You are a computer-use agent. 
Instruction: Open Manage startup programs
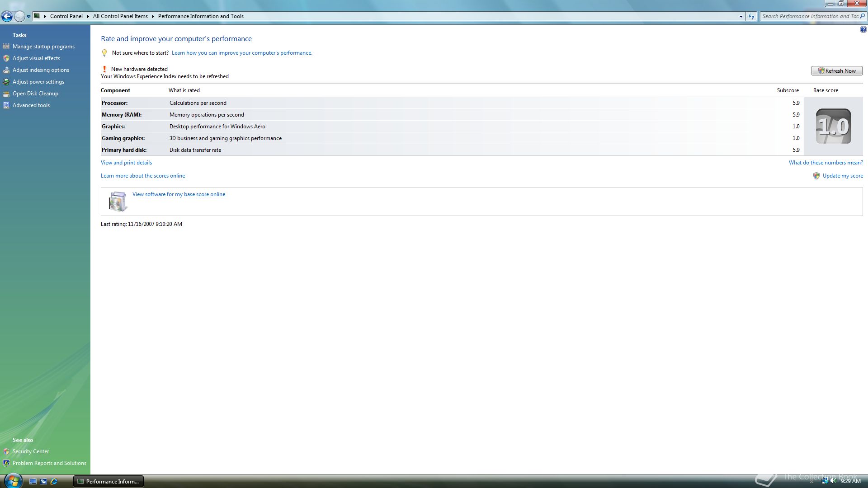pyautogui.click(x=43, y=47)
